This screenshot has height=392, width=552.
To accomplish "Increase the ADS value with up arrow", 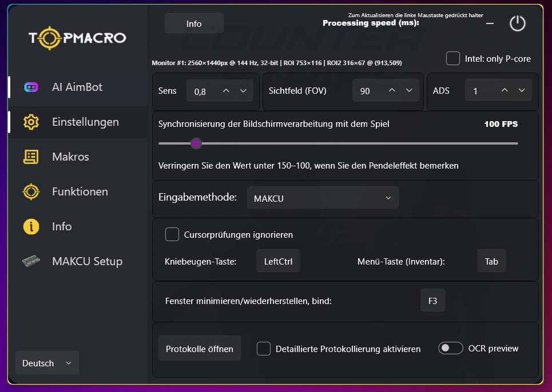I will pyautogui.click(x=505, y=90).
